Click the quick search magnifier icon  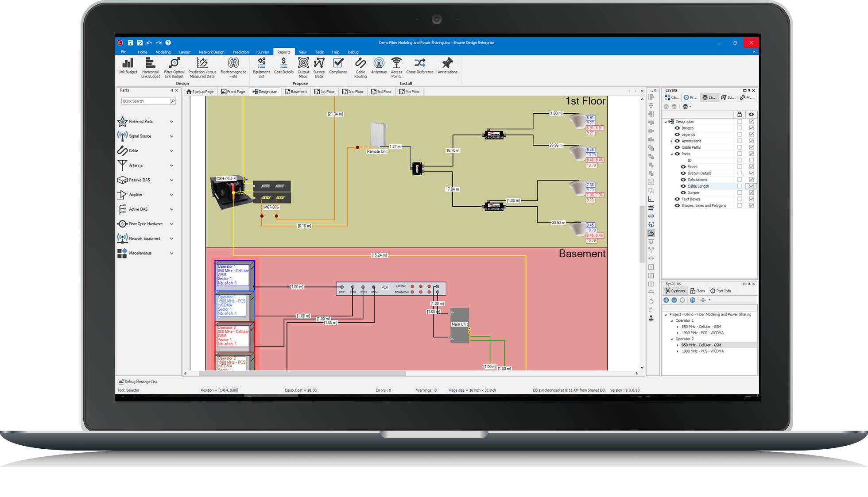[x=173, y=101]
